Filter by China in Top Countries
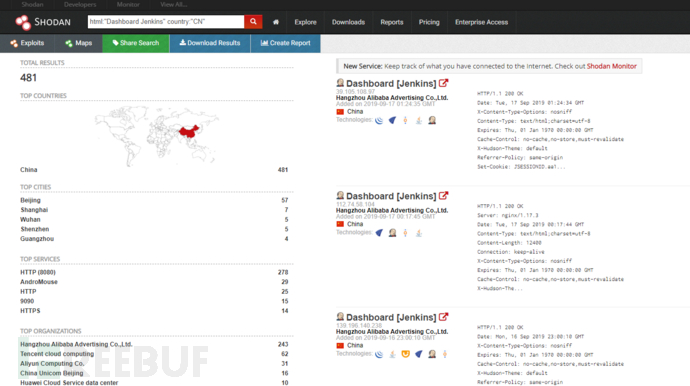The image size is (690, 386). [29, 170]
